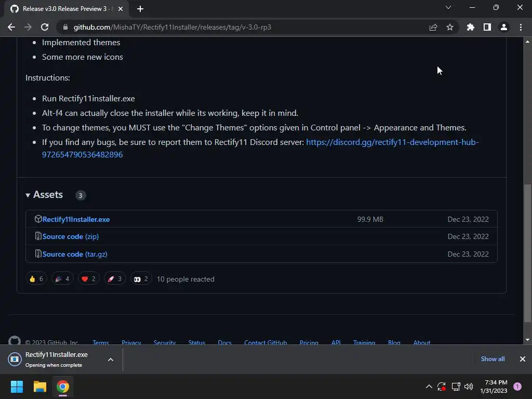Screen dimensions: 532x399
Task: React with eyes emoji
Action: [x=141, y=279]
